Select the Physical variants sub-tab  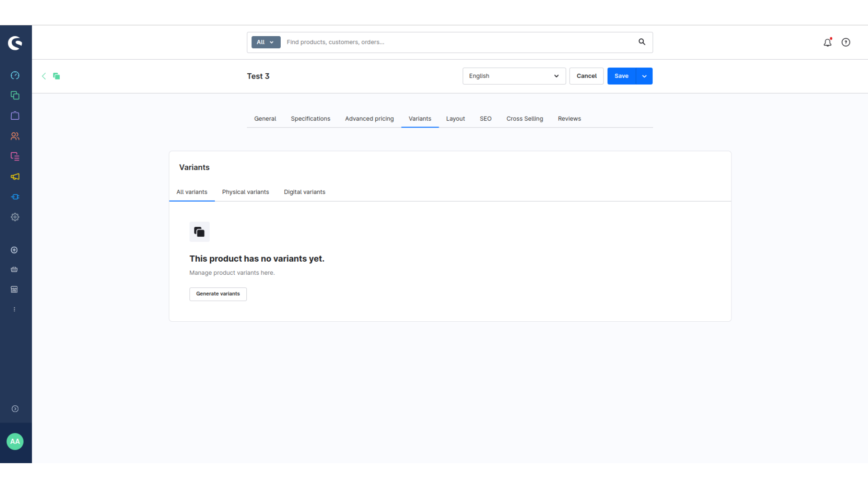(245, 192)
